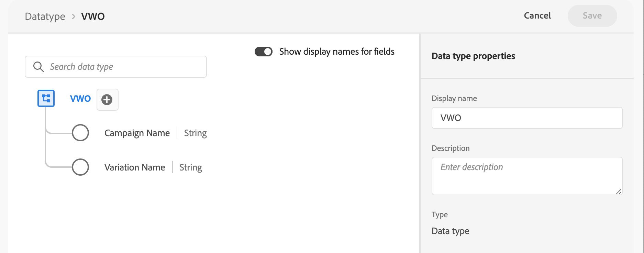Click the breadcrumb chevron separator

click(73, 16)
